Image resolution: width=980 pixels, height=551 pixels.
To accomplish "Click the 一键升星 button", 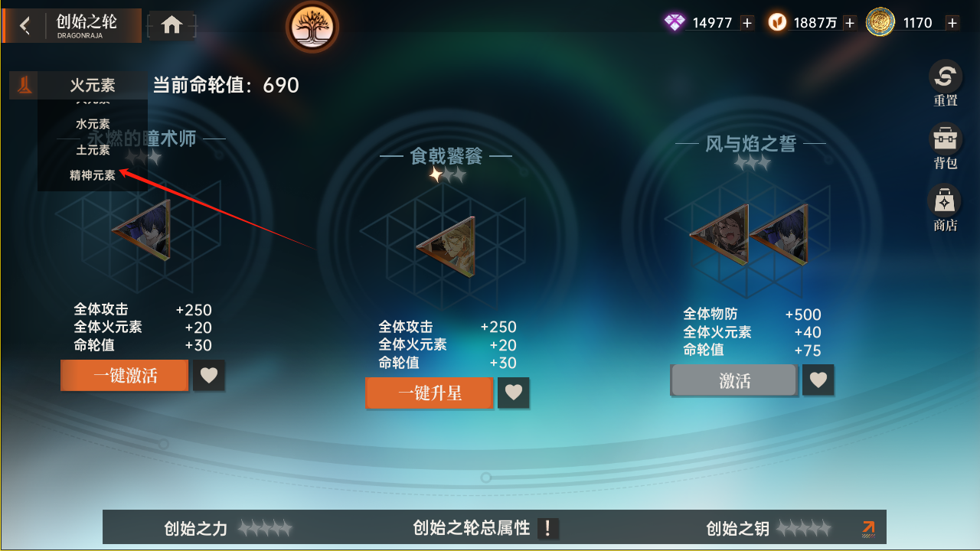I will coord(430,393).
